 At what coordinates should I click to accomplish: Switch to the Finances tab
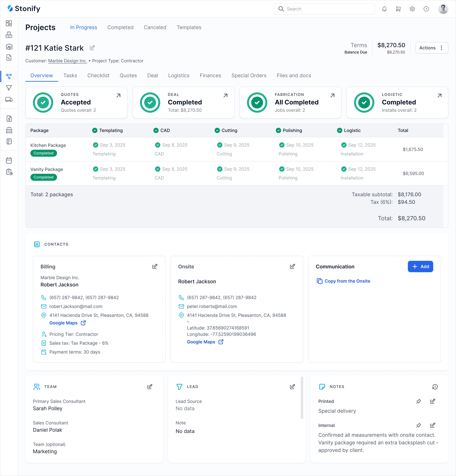(210, 76)
